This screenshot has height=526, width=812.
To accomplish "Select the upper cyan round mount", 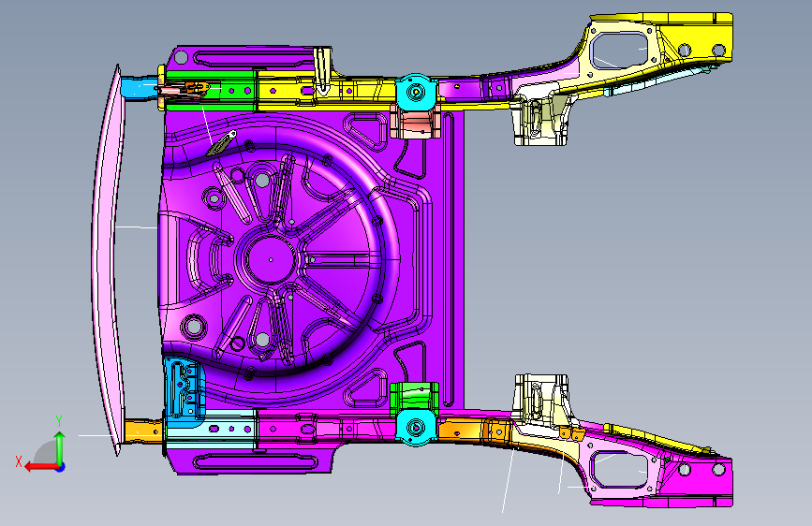I will click(416, 92).
